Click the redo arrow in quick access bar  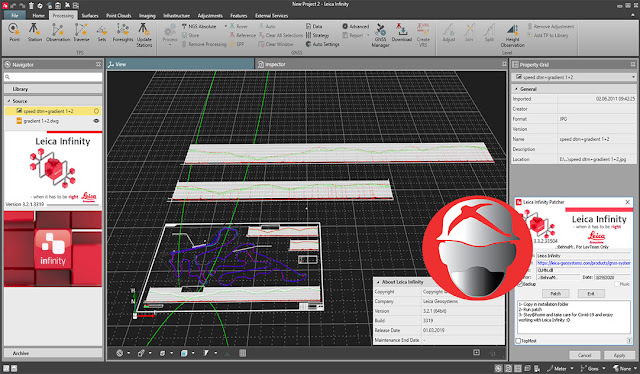(x=22, y=5)
